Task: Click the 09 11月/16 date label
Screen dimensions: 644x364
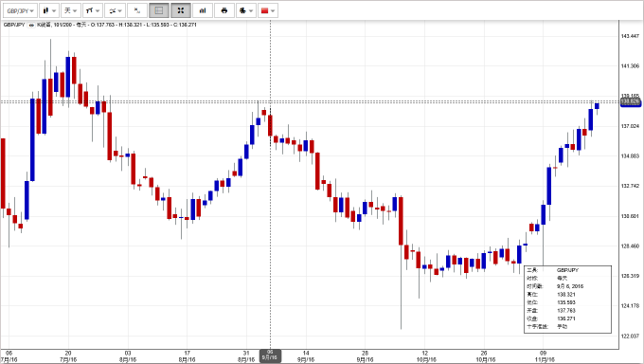Action: pyautogui.click(x=544, y=356)
